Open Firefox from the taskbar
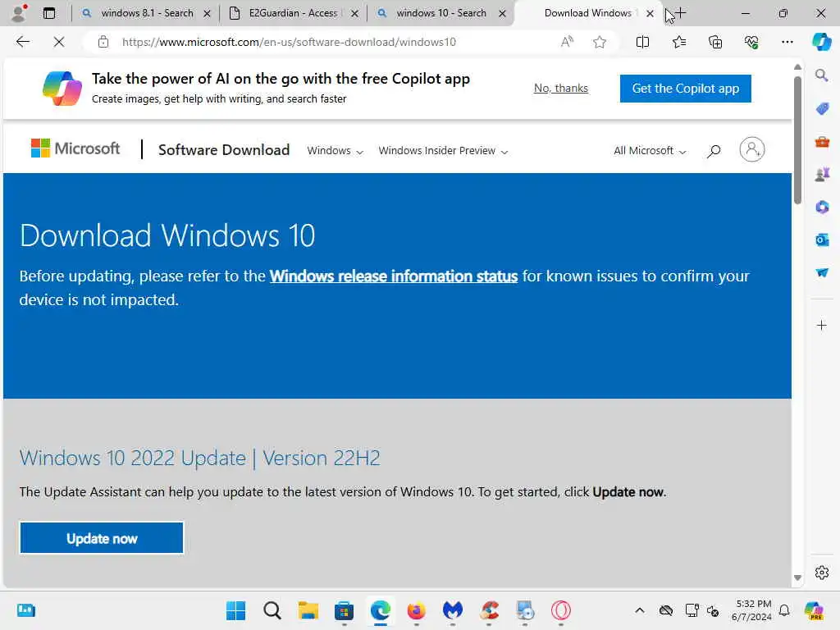 tap(416, 610)
